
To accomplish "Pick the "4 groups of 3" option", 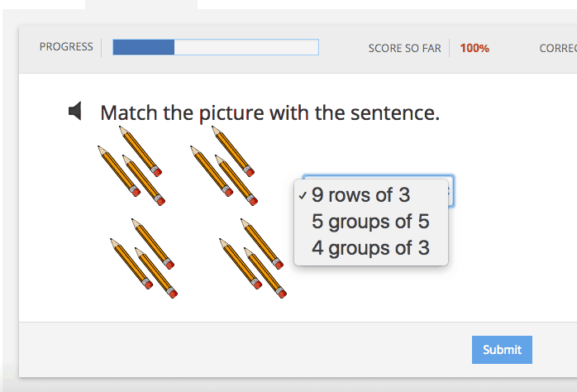I will pos(370,247).
